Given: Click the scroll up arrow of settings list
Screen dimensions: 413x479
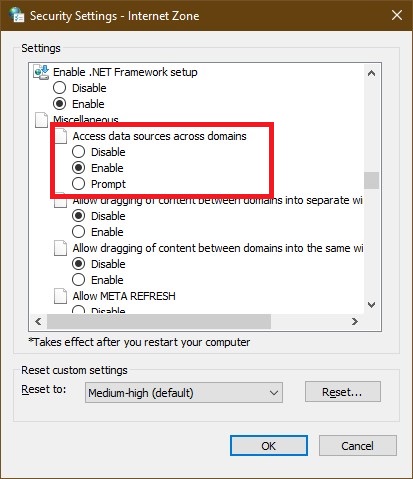Looking at the screenshot, I should point(371,73).
